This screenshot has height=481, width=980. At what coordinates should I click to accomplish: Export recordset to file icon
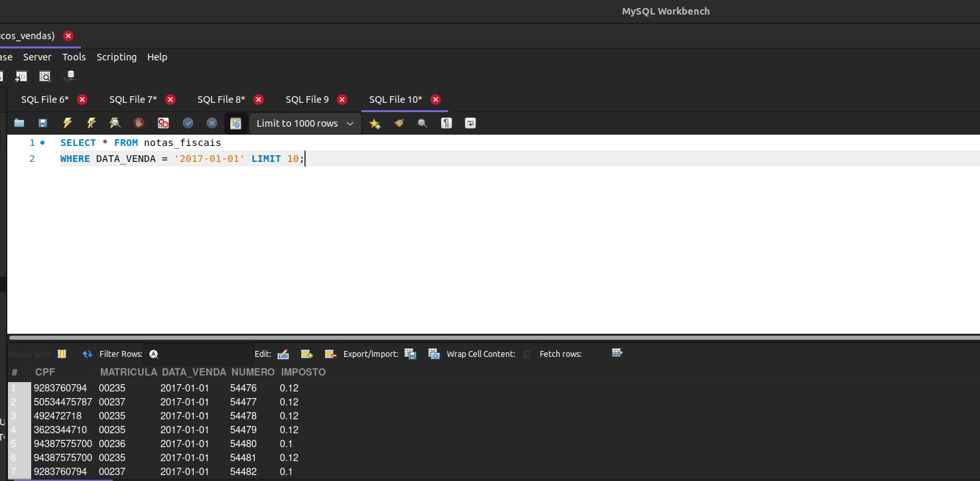(x=410, y=354)
